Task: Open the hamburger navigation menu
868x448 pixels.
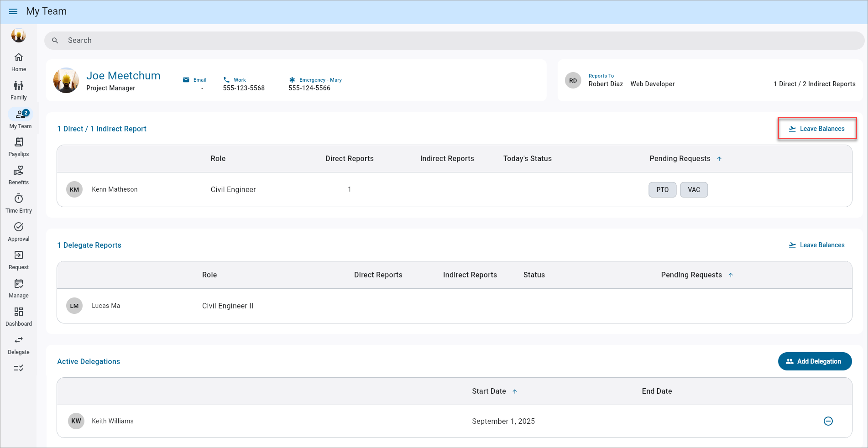Action: pos(13,11)
